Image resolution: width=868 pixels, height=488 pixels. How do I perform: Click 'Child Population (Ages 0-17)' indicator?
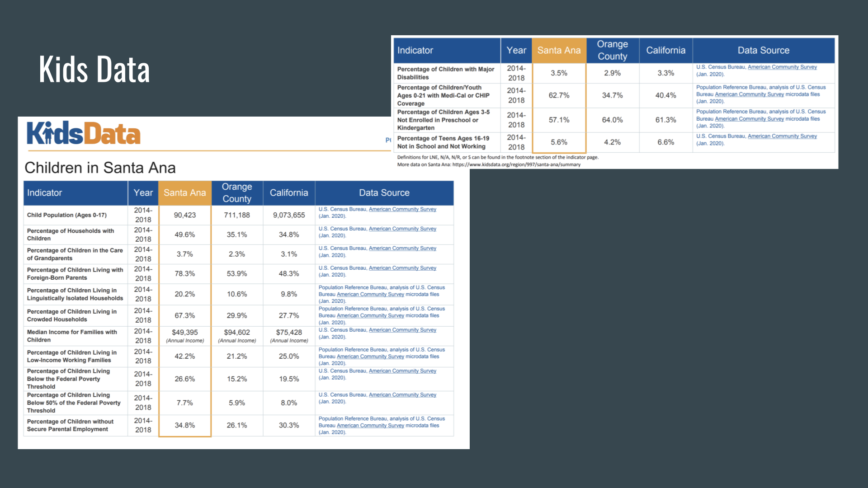tap(67, 215)
